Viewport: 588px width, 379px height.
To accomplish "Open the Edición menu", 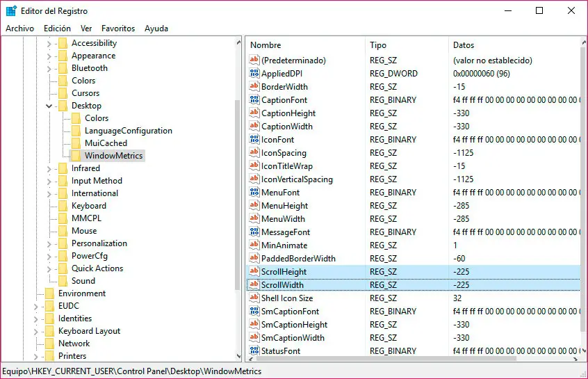I will point(57,29).
